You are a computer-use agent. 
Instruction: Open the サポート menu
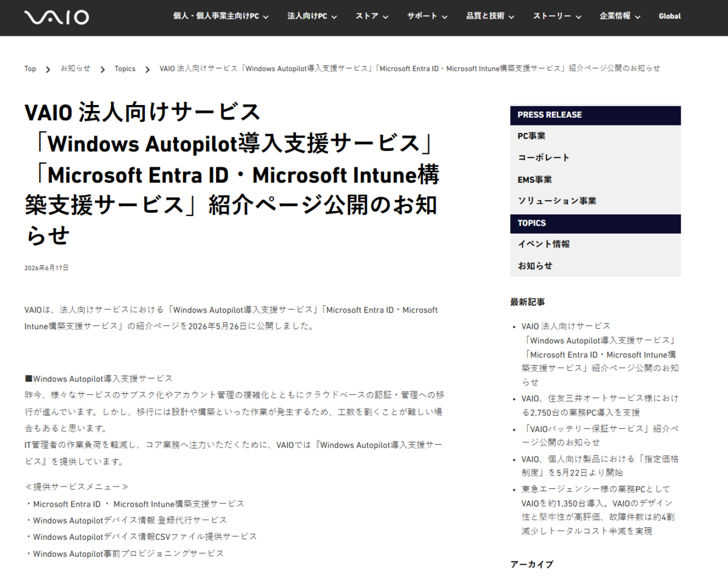coord(427,16)
